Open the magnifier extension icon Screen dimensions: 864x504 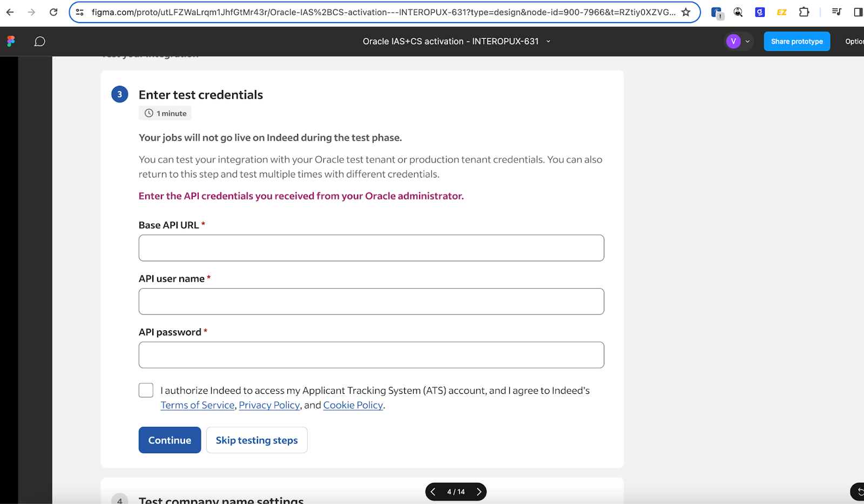738,12
